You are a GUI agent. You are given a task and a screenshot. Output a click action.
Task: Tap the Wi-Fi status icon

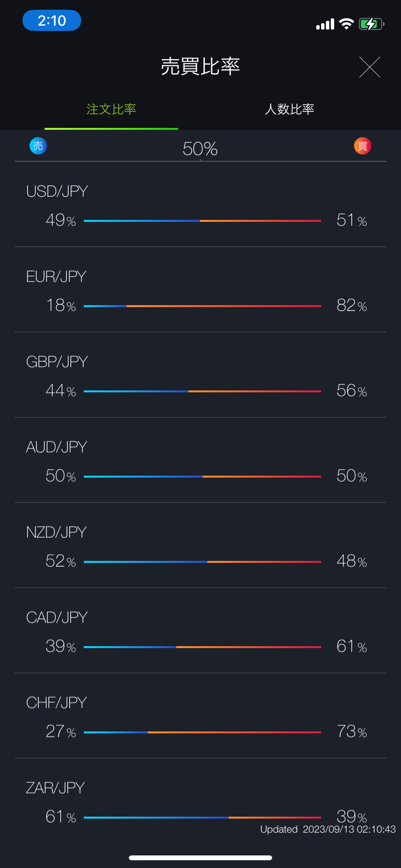click(x=346, y=24)
